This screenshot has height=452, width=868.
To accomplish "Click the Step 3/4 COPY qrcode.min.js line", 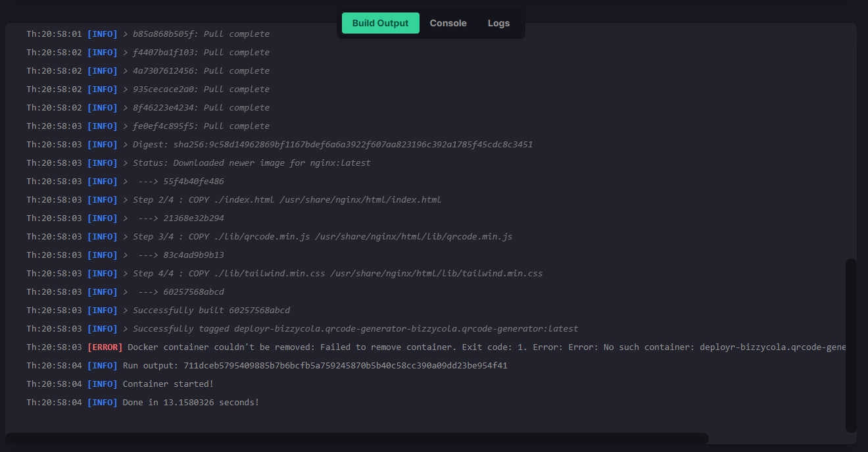I will [x=322, y=236].
